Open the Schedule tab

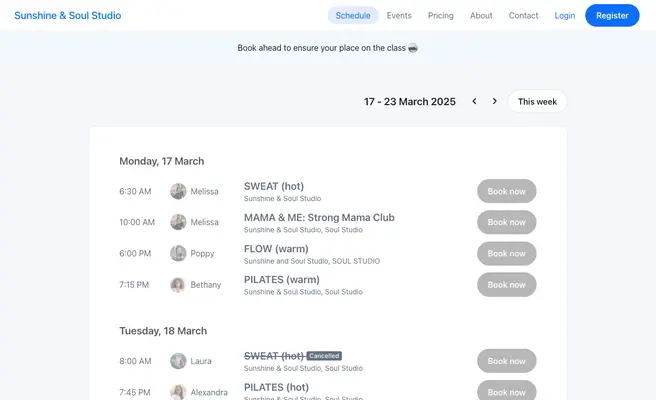pyautogui.click(x=353, y=15)
